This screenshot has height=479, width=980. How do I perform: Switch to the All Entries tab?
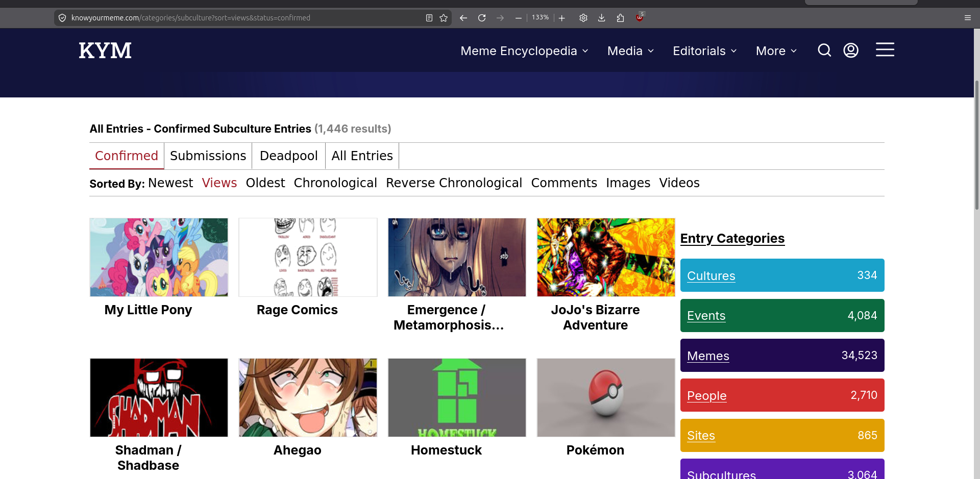(362, 156)
